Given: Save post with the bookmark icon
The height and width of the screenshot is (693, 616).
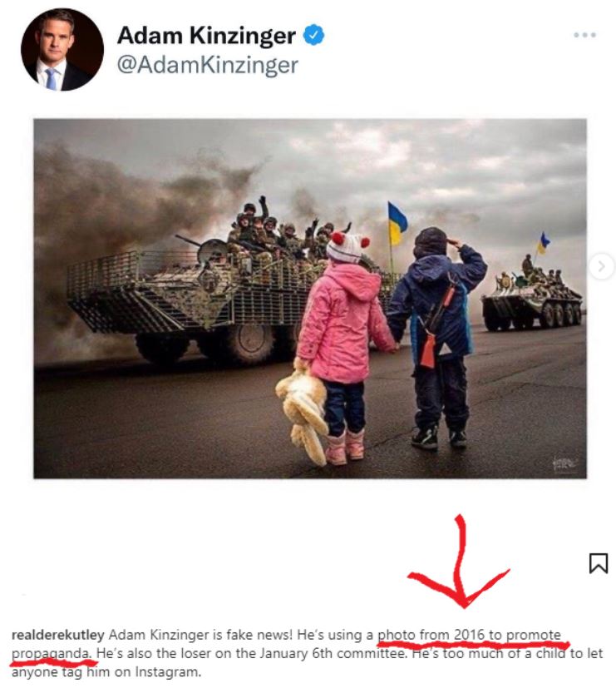Looking at the screenshot, I should [x=599, y=563].
